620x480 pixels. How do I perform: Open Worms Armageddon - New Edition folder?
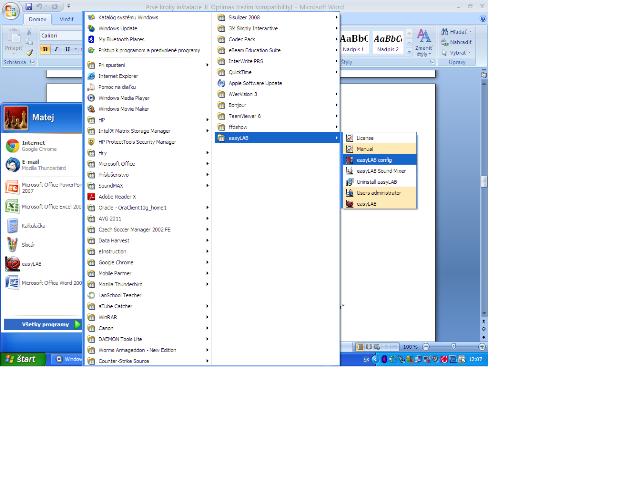[148, 350]
